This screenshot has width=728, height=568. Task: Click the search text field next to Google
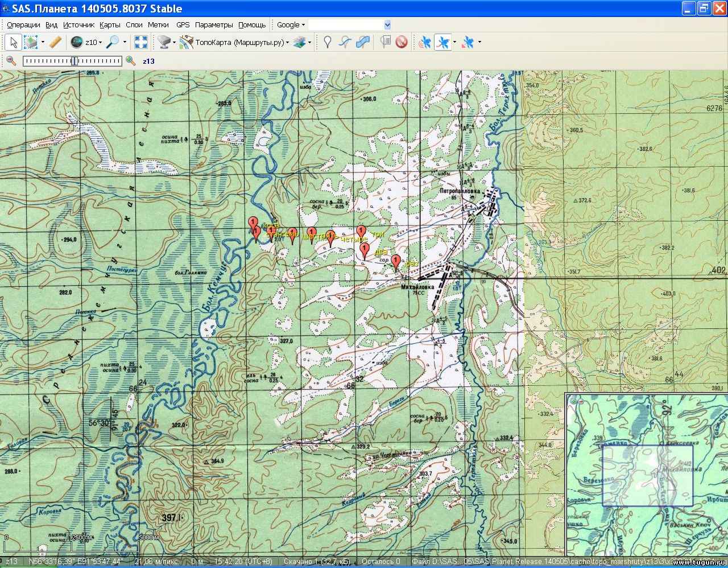[346, 25]
